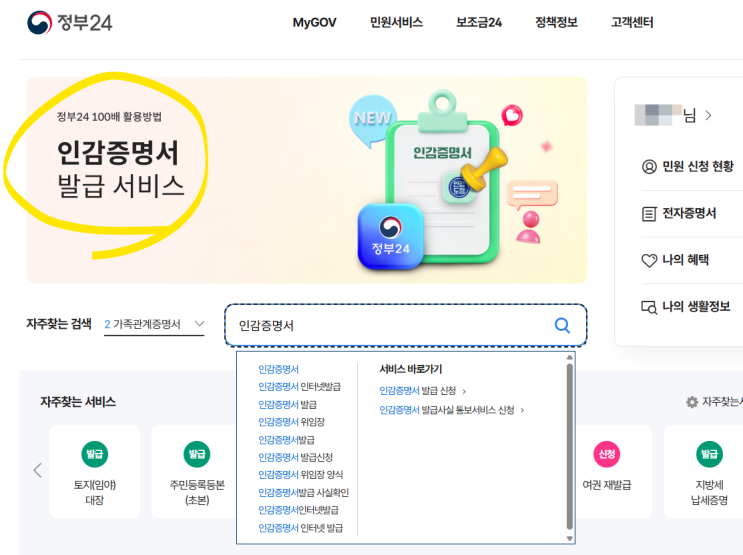Choose suggestion 인감증명서 위임장 양식
The image size is (743, 555).
point(300,475)
